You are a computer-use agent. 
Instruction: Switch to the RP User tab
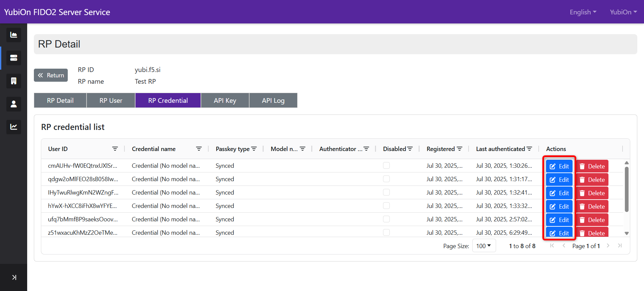[111, 100]
